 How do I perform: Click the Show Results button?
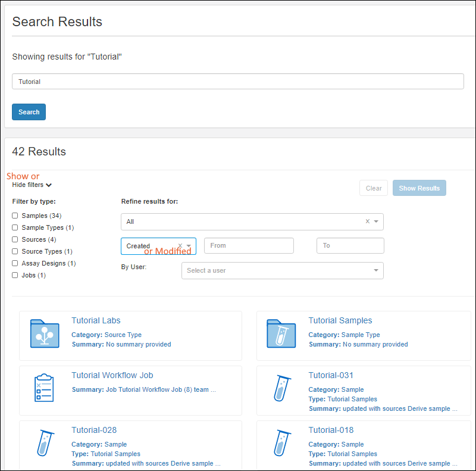coord(419,188)
